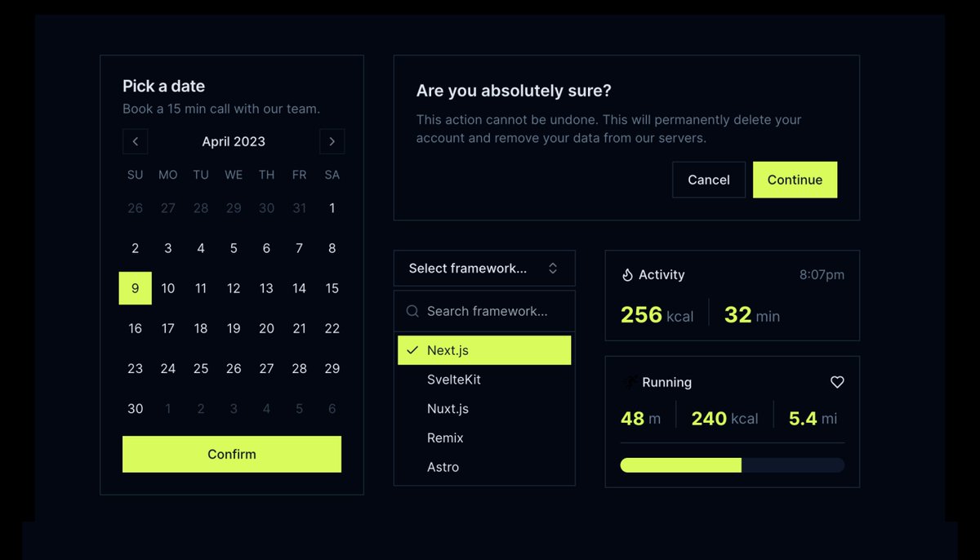Click the heart icon on Running card
The image size is (980, 560).
[837, 382]
